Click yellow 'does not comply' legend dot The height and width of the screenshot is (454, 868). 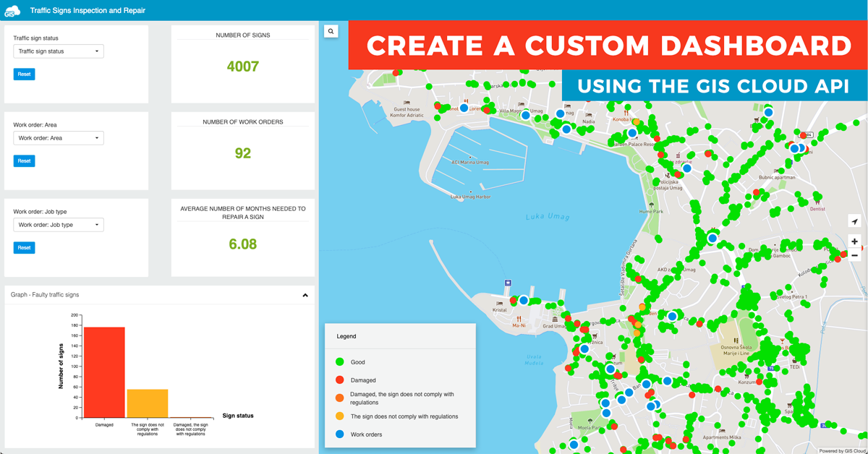click(x=340, y=416)
